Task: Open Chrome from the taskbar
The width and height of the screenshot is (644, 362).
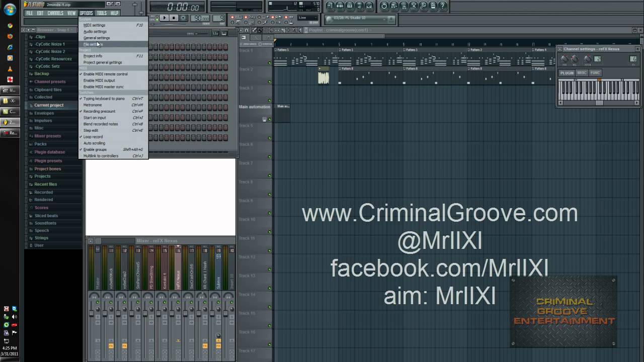Action: click(10, 26)
